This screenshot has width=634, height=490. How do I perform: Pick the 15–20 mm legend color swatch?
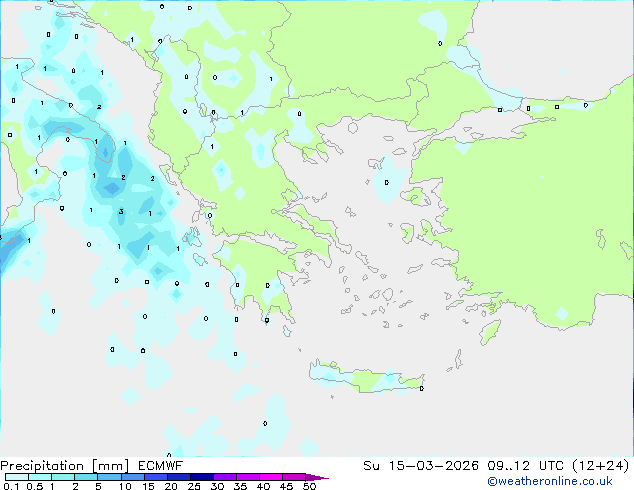pos(155,477)
